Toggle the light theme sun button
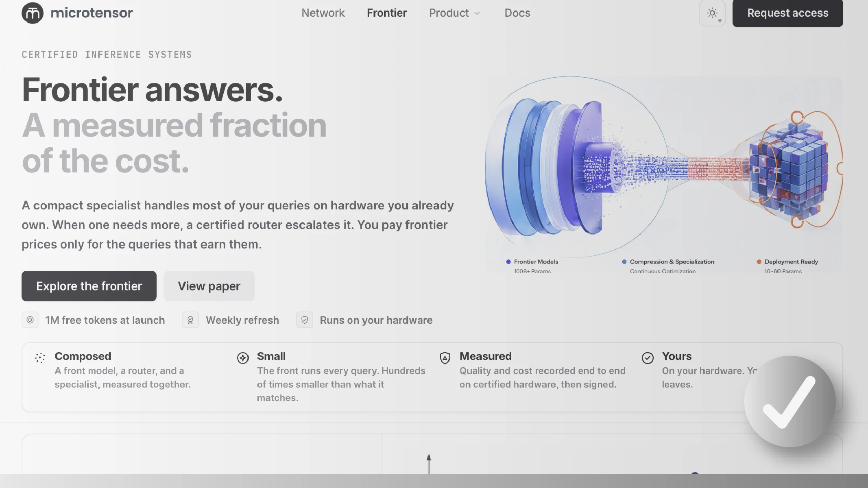868x488 pixels. [712, 13]
